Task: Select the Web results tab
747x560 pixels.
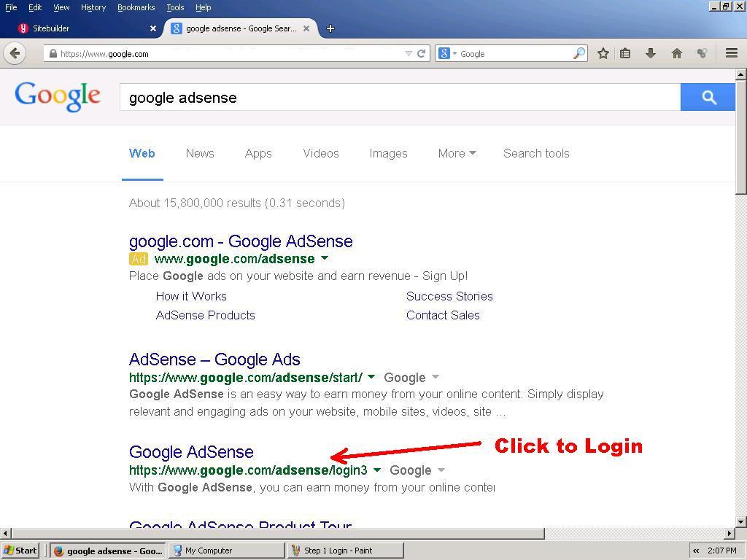Action: [142, 153]
